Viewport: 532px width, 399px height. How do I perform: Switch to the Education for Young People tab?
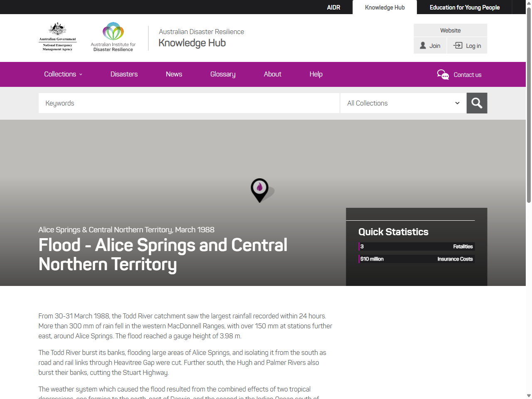pyautogui.click(x=465, y=7)
